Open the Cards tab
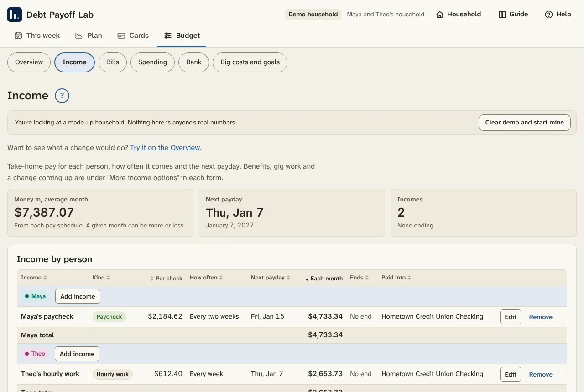The width and height of the screenshot is (584, 392). (x=133, y=36)
